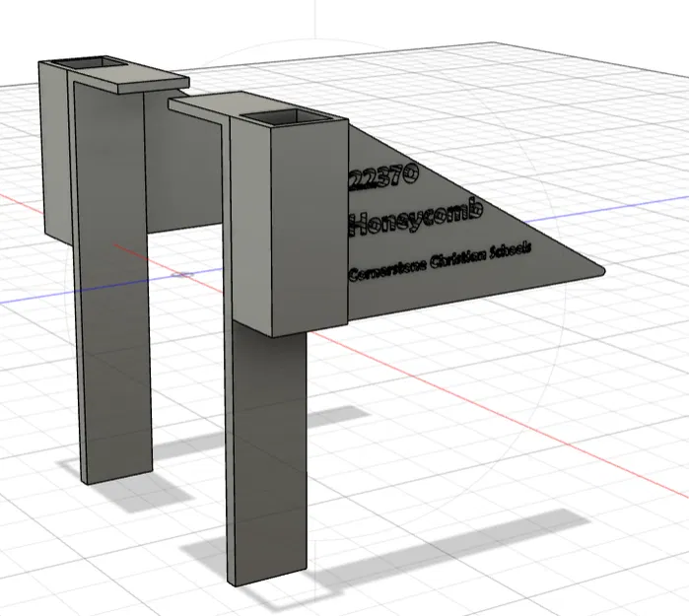Image resolution: width=689 pixels, height=616 pixels.
Task: Select "Cornerstone Christian Schools" text on the model
Action: (x=440, y=261)
